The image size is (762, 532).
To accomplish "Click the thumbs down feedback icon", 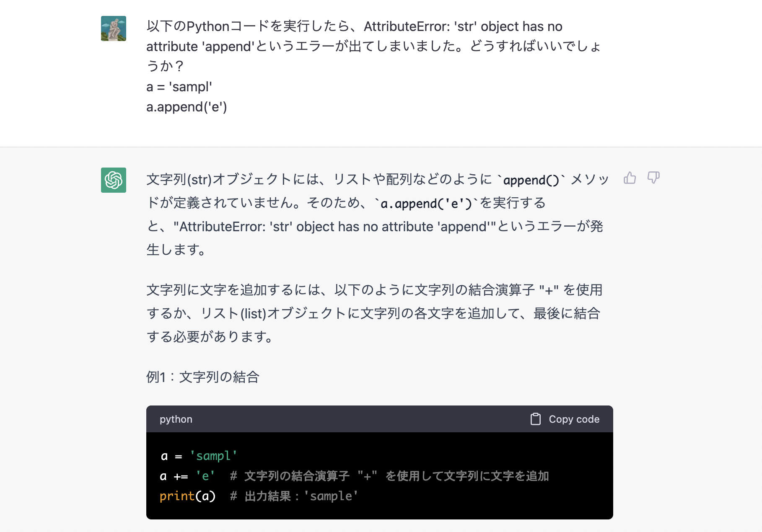I will [x=653, y=178].
